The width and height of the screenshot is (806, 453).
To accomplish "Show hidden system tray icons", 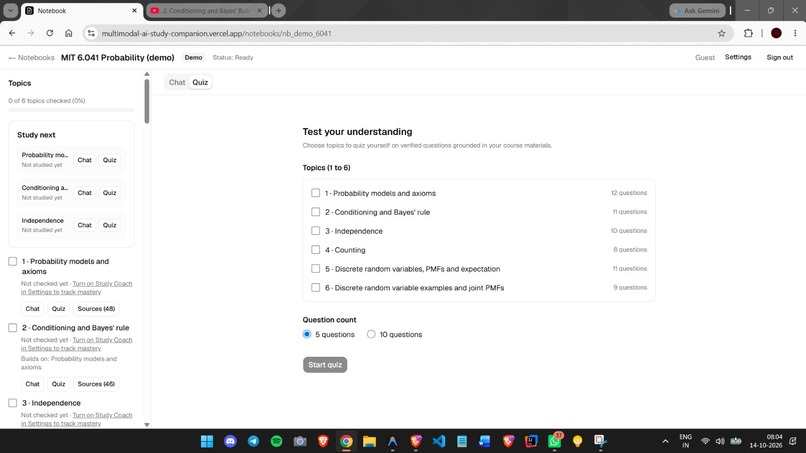I will [665, 441].
